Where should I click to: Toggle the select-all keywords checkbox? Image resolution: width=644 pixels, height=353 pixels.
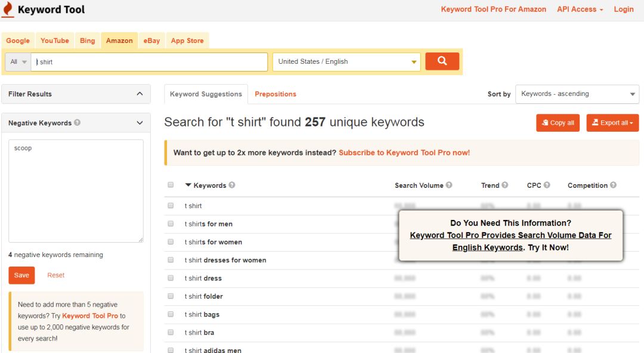(171, 185)
